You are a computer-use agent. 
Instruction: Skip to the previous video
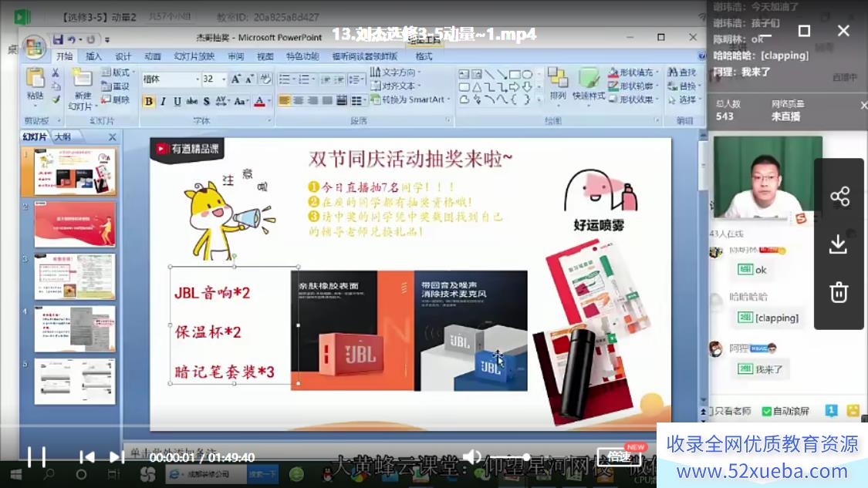click(x=87, y=457)
